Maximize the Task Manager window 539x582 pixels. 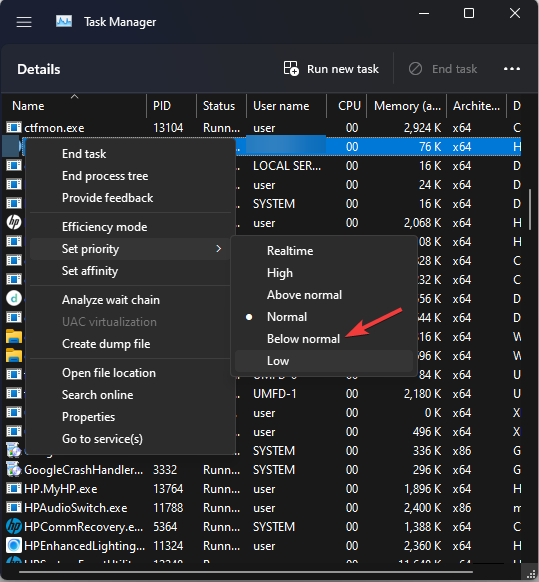point(469,13)
